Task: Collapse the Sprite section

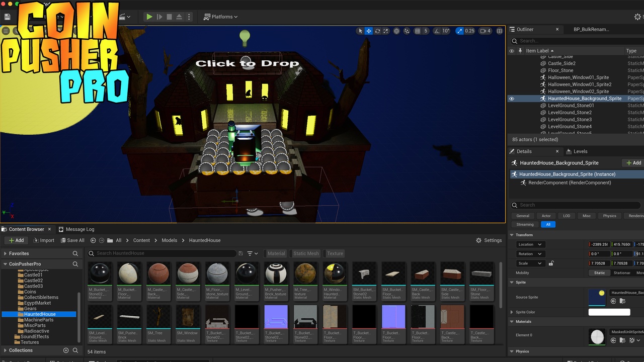Action: [x=512, y=282]
